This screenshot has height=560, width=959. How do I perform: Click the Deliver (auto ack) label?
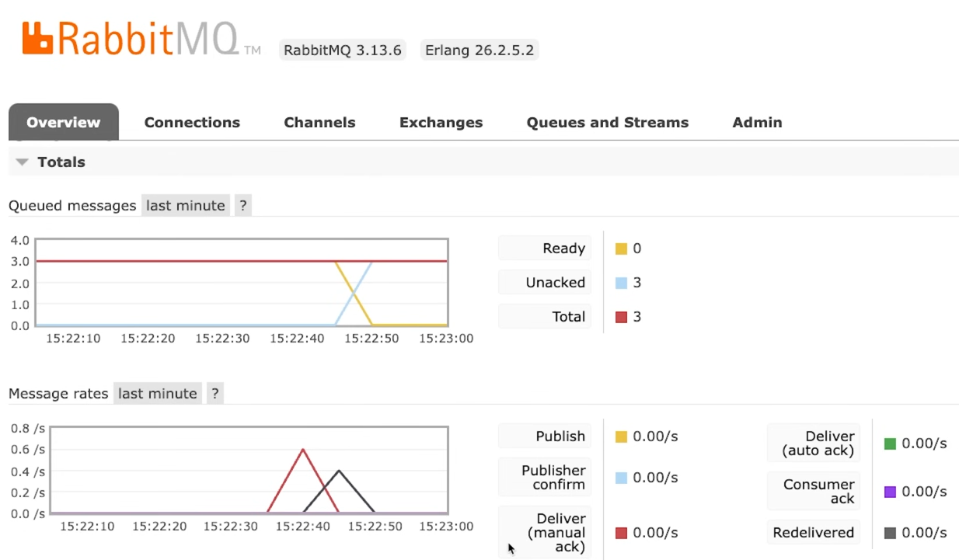coord(814,443)
